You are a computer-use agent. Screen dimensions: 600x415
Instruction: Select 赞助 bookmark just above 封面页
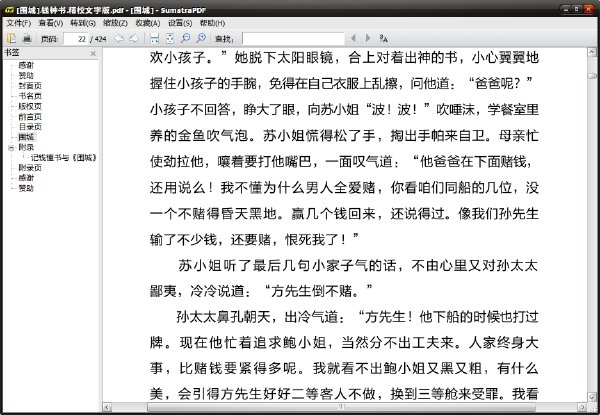[26, 75]
